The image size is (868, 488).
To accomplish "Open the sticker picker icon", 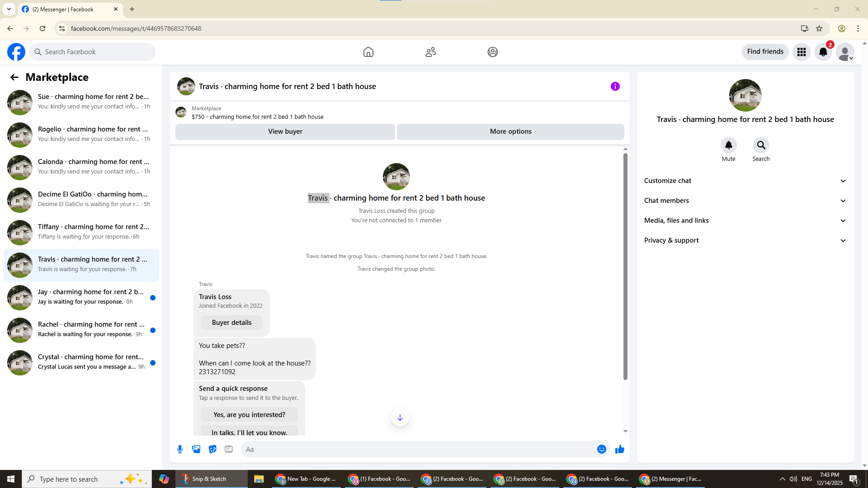I will click(x=212, y=449).
